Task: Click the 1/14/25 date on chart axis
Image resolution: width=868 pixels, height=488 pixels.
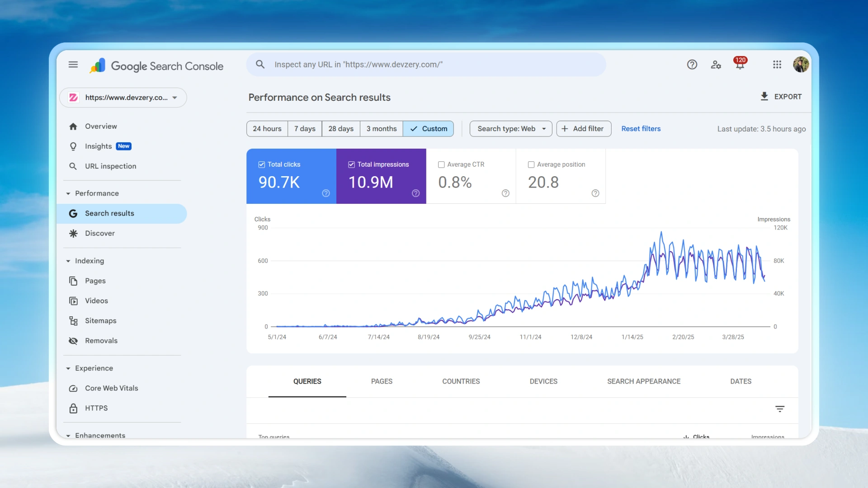Action: coord(632,337)
